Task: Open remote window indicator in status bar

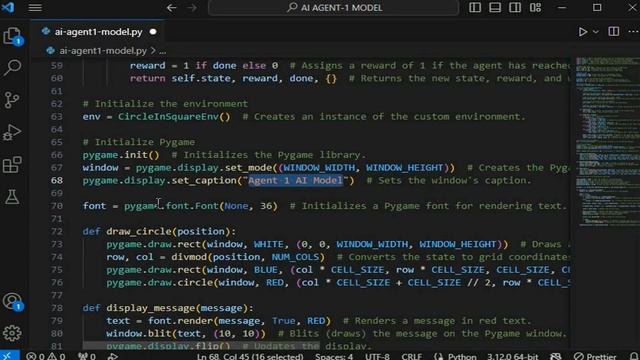Action: coord(9,356)
